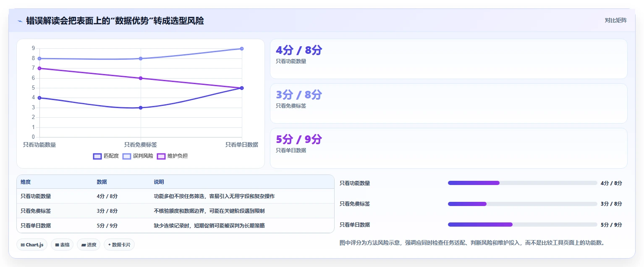The width and height of the screenshot is (644, 267).
Task: Click 只看免费标签 table row label
Action: 36,211
